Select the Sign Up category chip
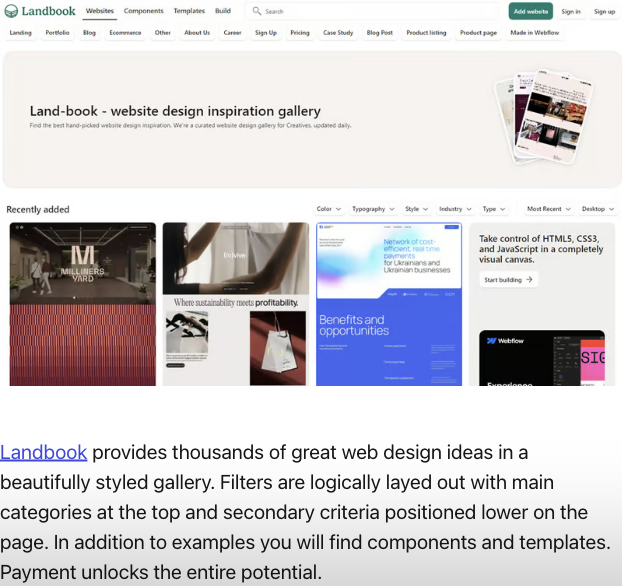 (x=266, y=33)
